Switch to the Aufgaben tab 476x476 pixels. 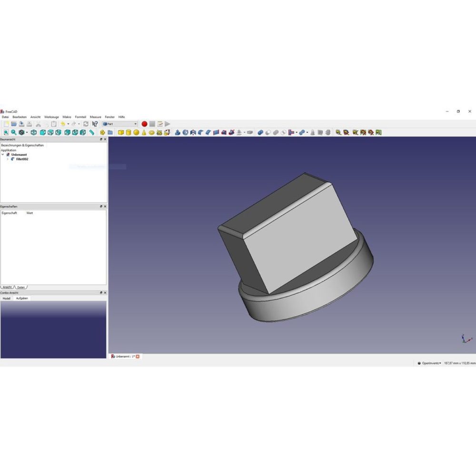point(22,298)
